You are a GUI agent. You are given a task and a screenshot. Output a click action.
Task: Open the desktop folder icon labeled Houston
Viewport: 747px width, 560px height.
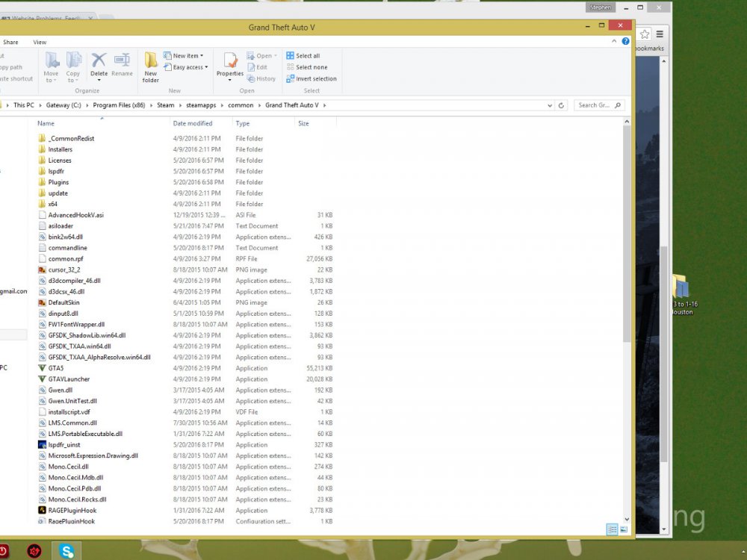point(682,295)
